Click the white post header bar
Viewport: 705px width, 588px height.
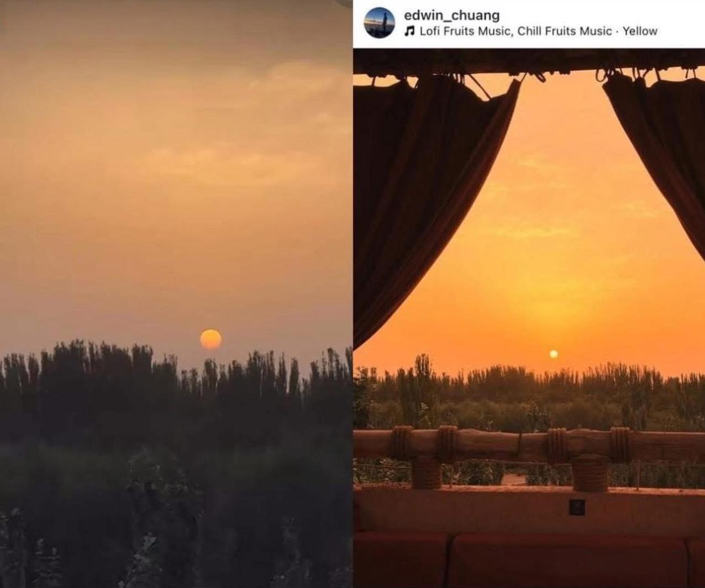tap(529, 24)
